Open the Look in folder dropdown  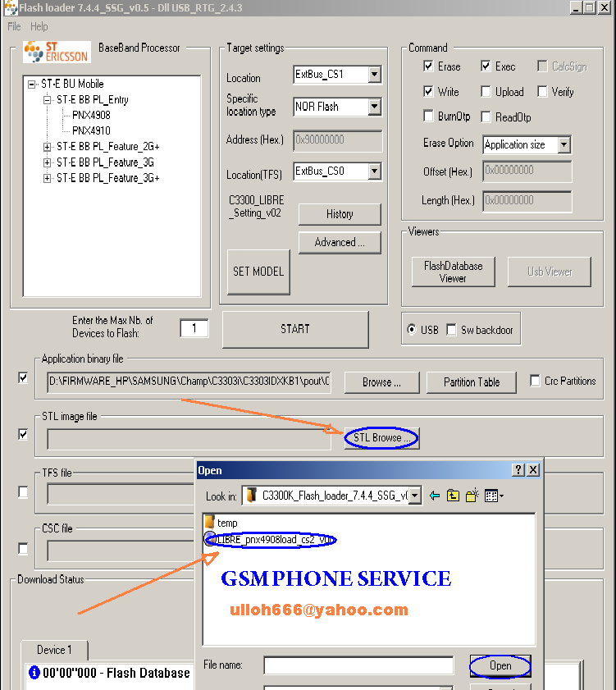[x=414, y=496]
